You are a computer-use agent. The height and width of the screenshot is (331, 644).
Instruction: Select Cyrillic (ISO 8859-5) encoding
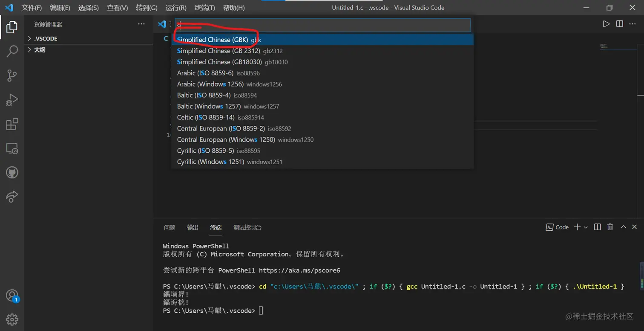[x=322, y=151]
